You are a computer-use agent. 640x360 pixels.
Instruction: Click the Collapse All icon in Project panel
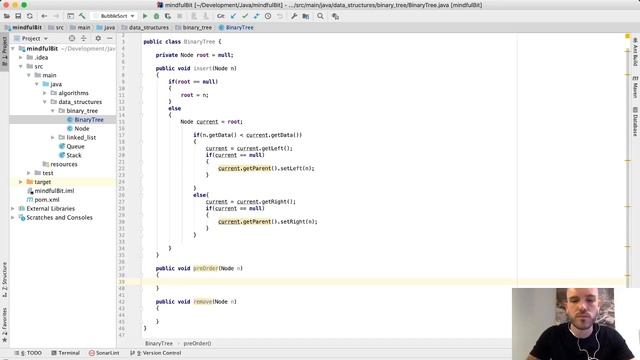84,38
